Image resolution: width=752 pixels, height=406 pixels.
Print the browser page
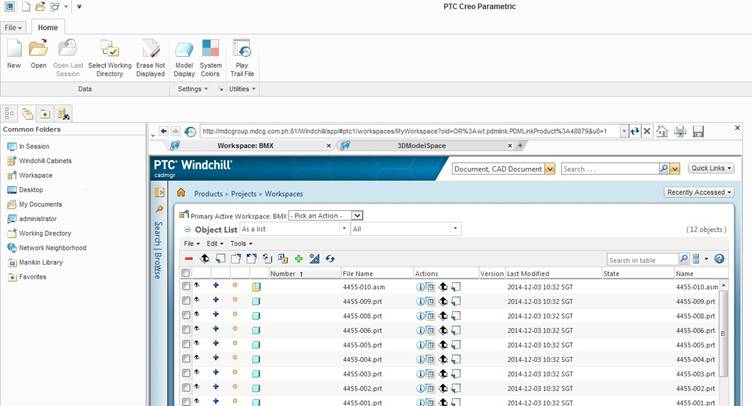click(x=680, y=131)
